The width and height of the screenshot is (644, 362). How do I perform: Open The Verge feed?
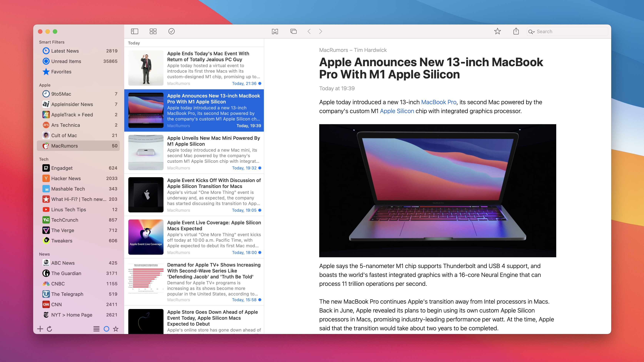(78, 230)
